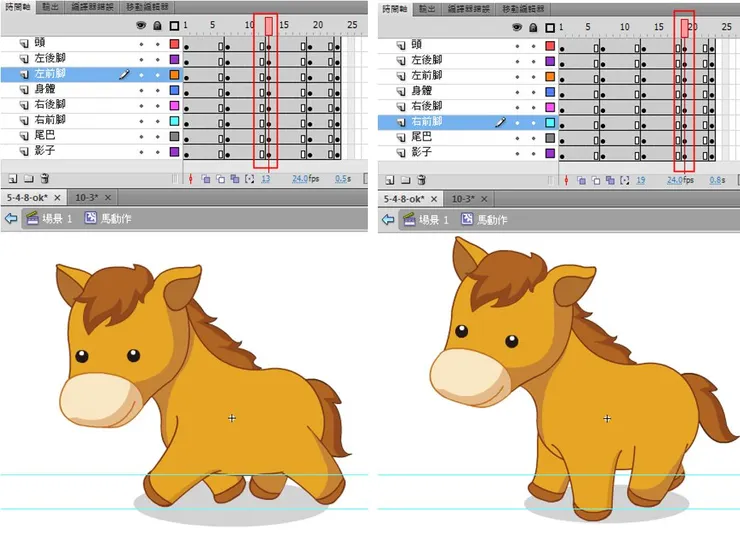Enable Onion Skin in right timeline
The image size is (740, 534).
point(581,180)
